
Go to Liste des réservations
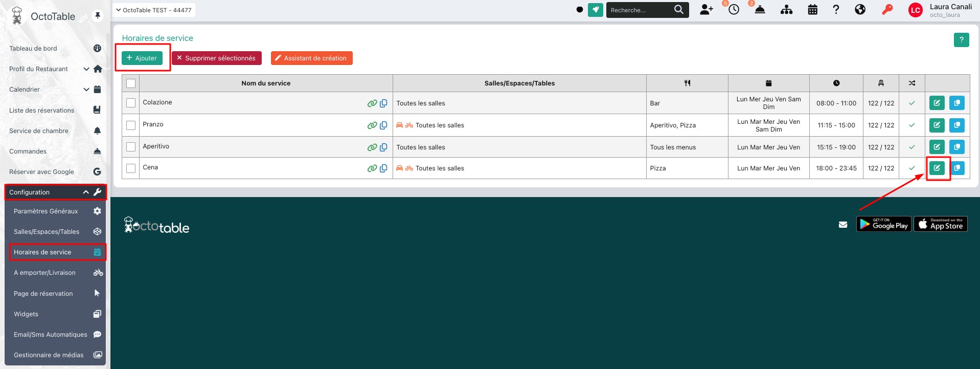tap(55, 110)
